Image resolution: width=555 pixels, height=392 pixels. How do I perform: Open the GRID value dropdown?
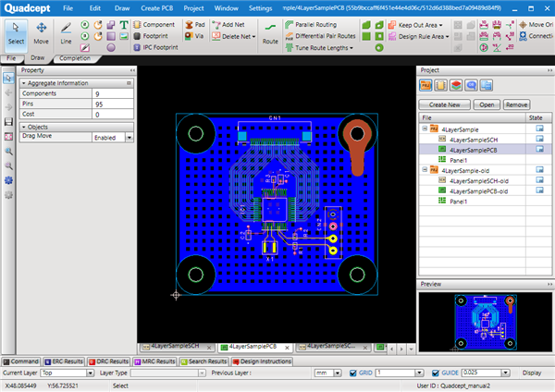[419, 373]
